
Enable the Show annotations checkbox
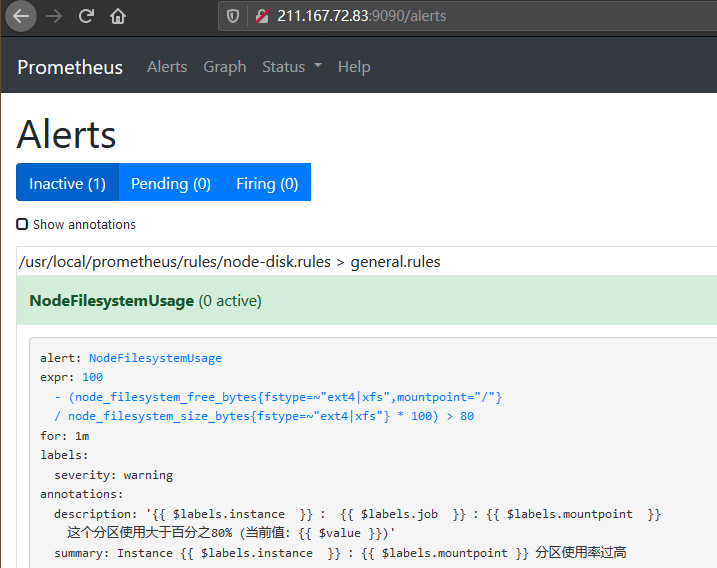coord(22,224)
